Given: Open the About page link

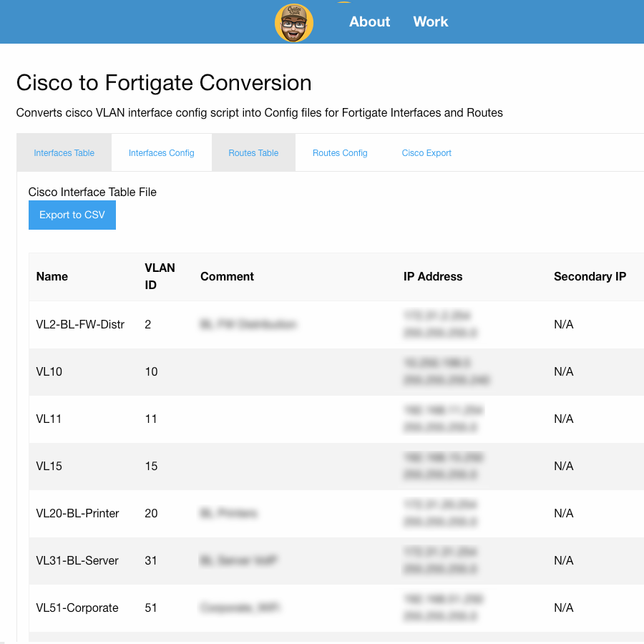Looking at the screenshot, I should point(369,21).
